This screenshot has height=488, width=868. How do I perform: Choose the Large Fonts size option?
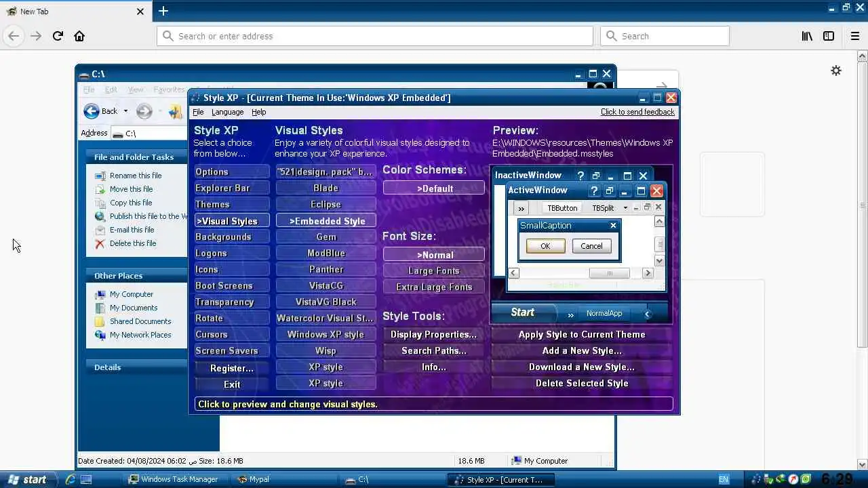pyautogui.click(x=434, y=271)
